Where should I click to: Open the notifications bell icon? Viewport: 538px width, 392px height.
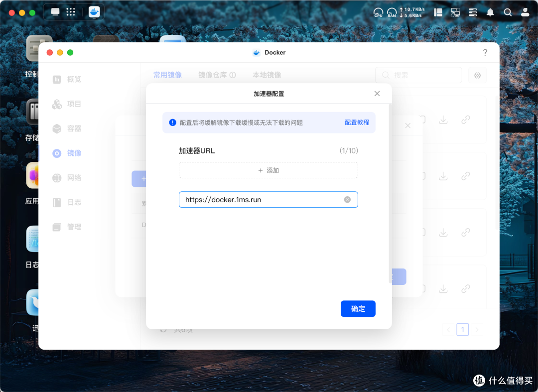click(x=490, y=12)
